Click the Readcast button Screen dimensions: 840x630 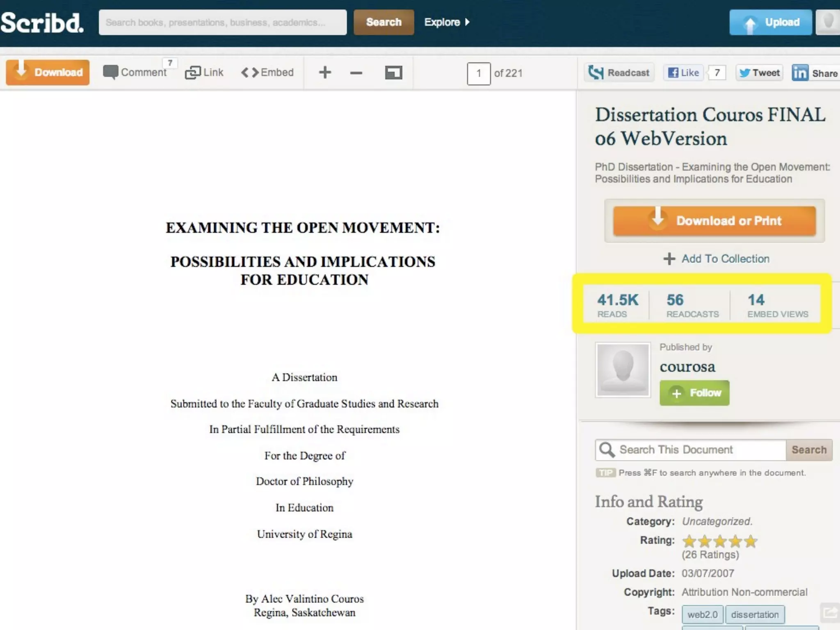click(619, 73)
